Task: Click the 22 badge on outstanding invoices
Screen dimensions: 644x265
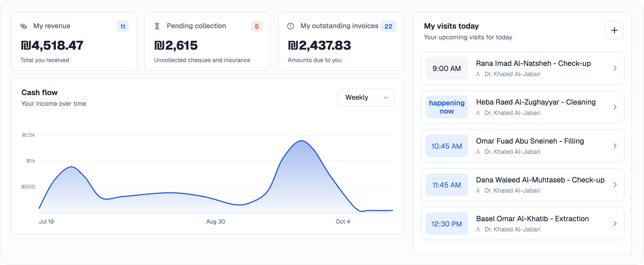Action: (388, 27)
